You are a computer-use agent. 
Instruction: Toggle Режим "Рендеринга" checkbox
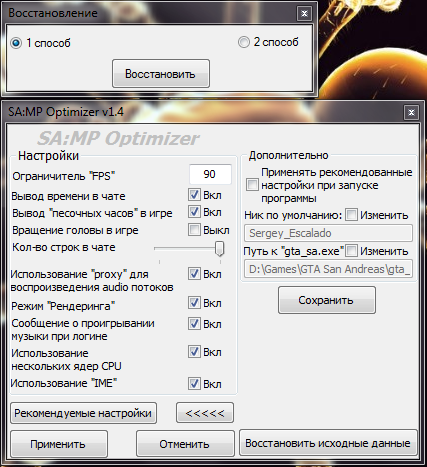click(x=194, y=303)
